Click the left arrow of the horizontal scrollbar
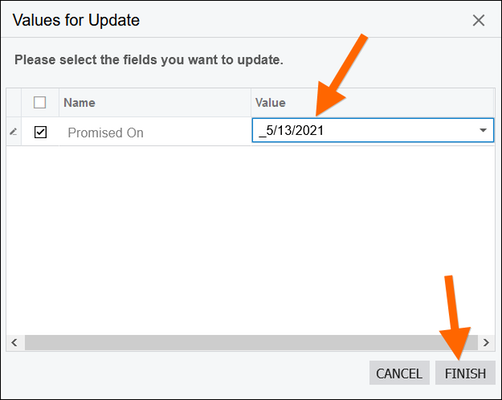 point(14,342)
